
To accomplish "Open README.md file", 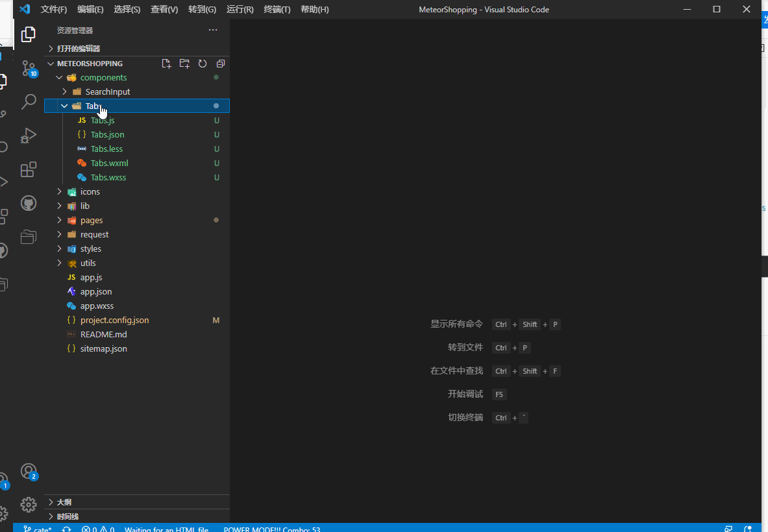I will pos(136,334).
